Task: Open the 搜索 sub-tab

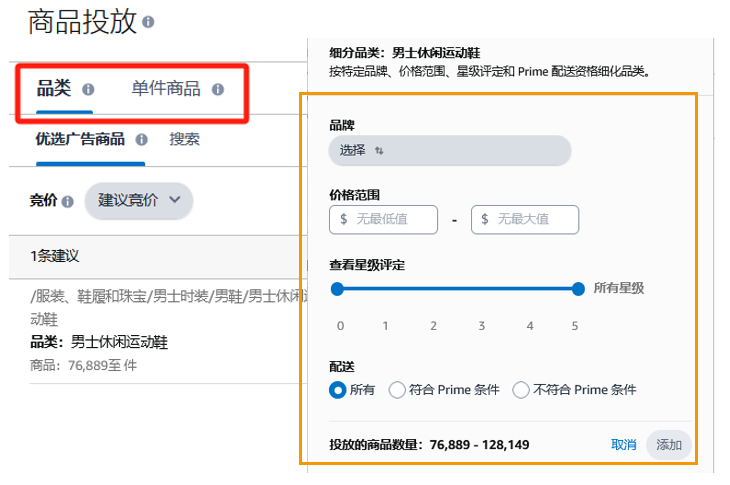Action: coord(184,140)
